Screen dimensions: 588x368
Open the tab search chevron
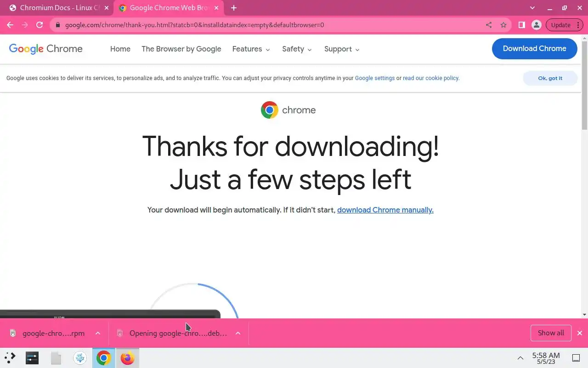[532, 8]
